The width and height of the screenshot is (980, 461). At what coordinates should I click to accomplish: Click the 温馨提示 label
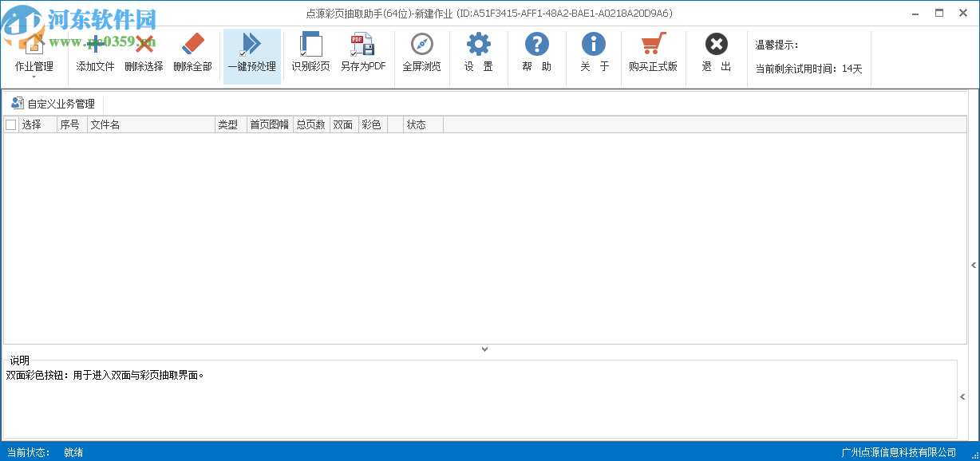(776, 45)
